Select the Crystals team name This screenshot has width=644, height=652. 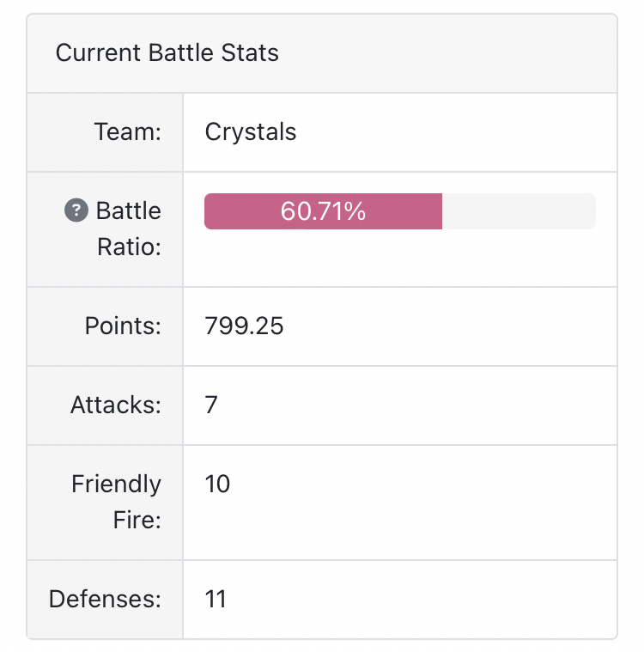pos(251,132)
